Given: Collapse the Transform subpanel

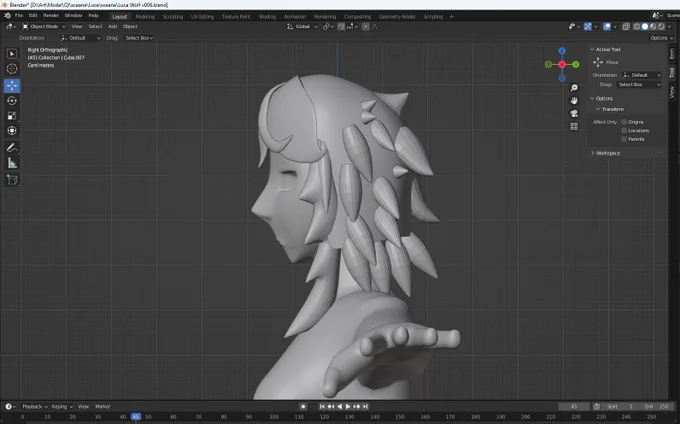Looking at the screenshot, I should [610, 109].
